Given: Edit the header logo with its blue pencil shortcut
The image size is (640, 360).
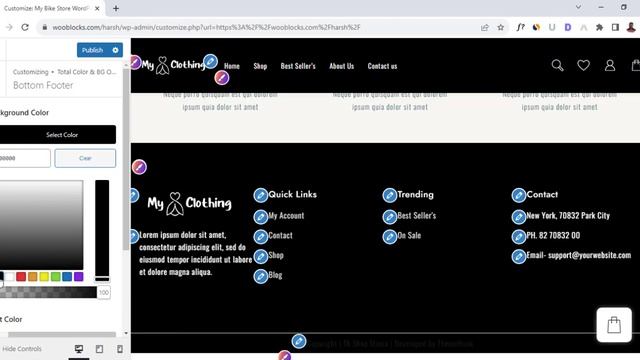Looking at the screenshot, I should (211, 62).
